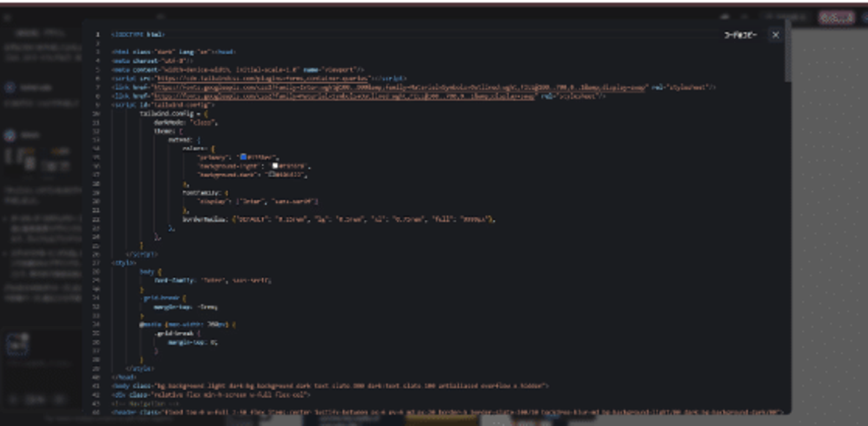Screen dimensions: 868x426
Task: Click the dark "background-dark" color swatch
Action: (272, 174)
